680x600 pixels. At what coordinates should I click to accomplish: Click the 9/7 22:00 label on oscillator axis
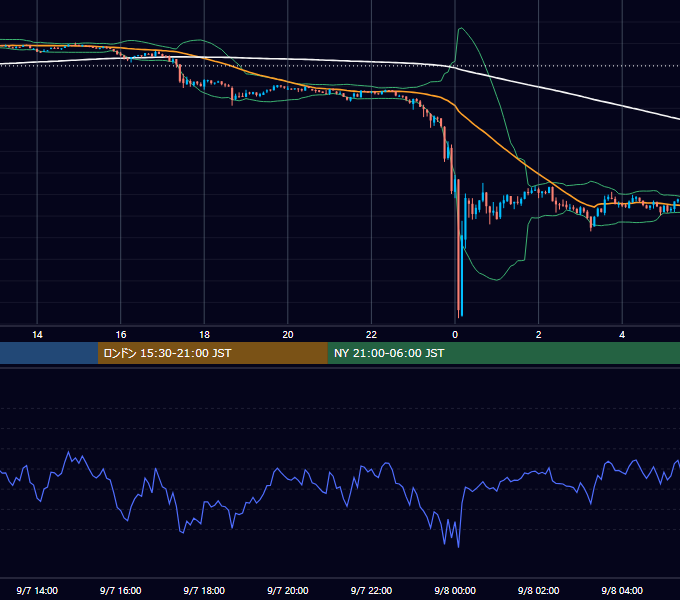pyautogui.click(x=371, y=591)
